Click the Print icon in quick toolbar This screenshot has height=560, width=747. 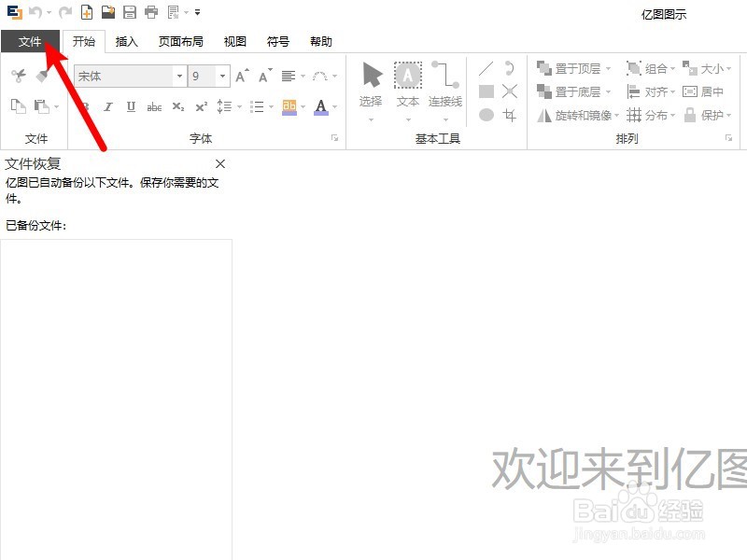151,12
